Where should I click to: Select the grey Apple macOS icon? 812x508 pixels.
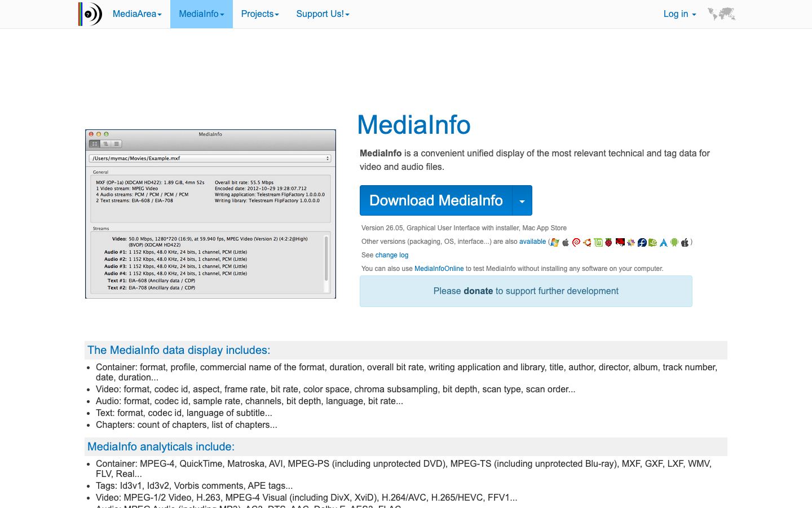[566, 242]
